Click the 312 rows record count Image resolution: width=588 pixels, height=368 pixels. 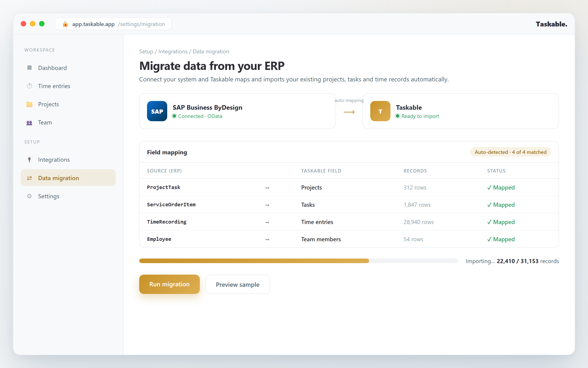(415, 187)
